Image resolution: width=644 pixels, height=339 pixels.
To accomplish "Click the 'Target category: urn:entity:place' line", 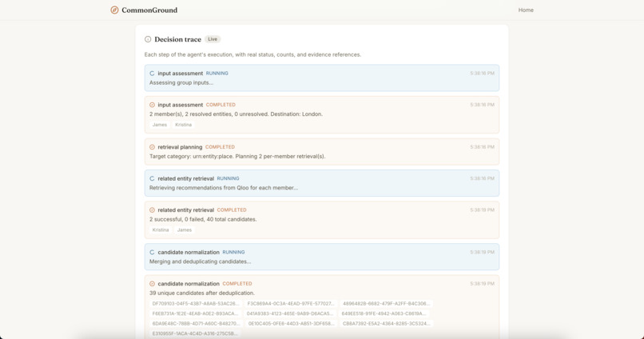I will (237, 157).
